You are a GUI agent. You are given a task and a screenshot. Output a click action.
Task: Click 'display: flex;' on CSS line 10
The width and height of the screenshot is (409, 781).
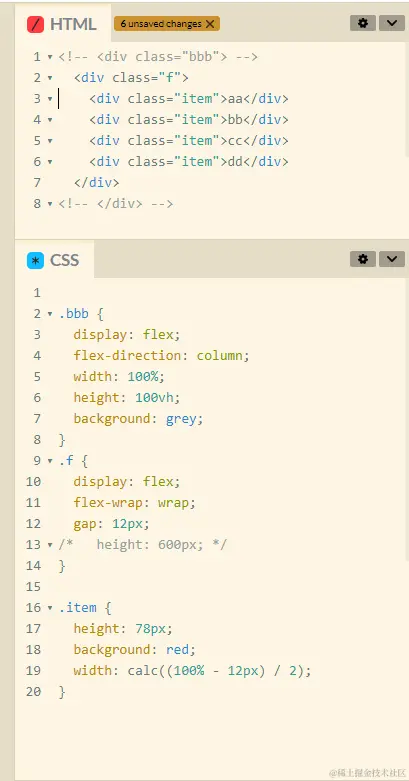coord(127,481)
